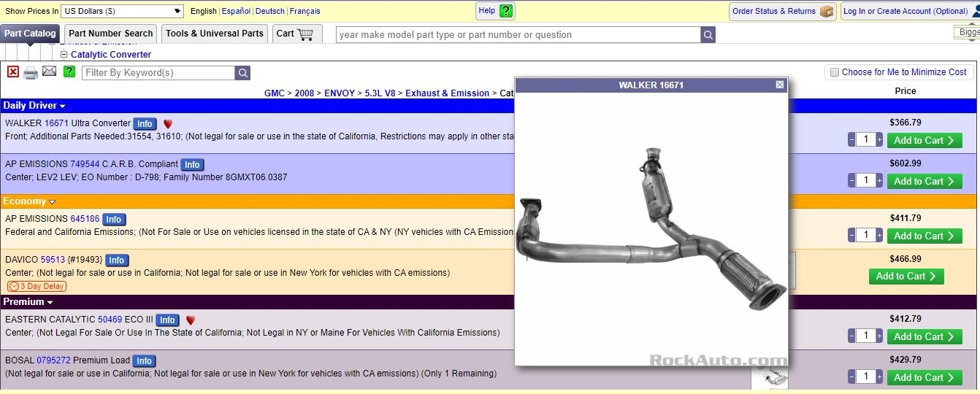Click the printer icon
980x394 pixels.
(x=31, y=72)
